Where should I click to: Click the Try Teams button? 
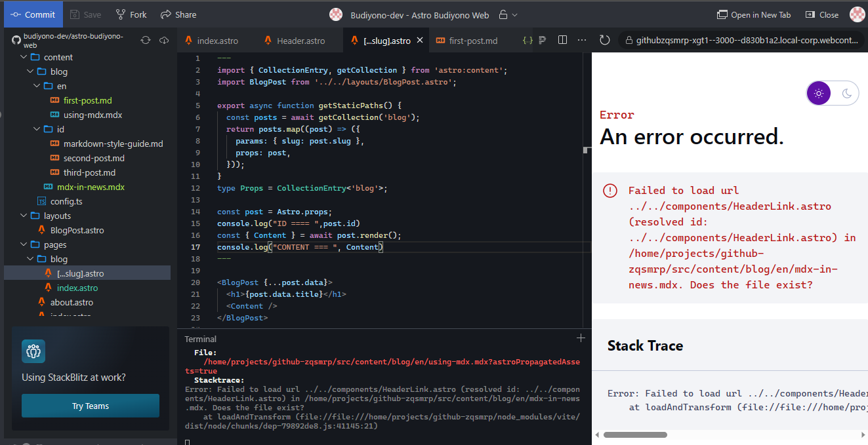click(x=90, y=406)
